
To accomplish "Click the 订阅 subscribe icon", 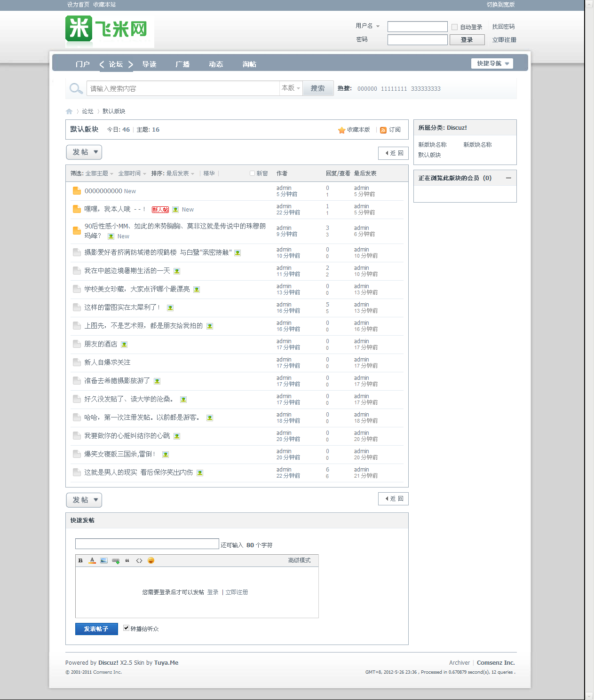I will [x=383, y=130].
